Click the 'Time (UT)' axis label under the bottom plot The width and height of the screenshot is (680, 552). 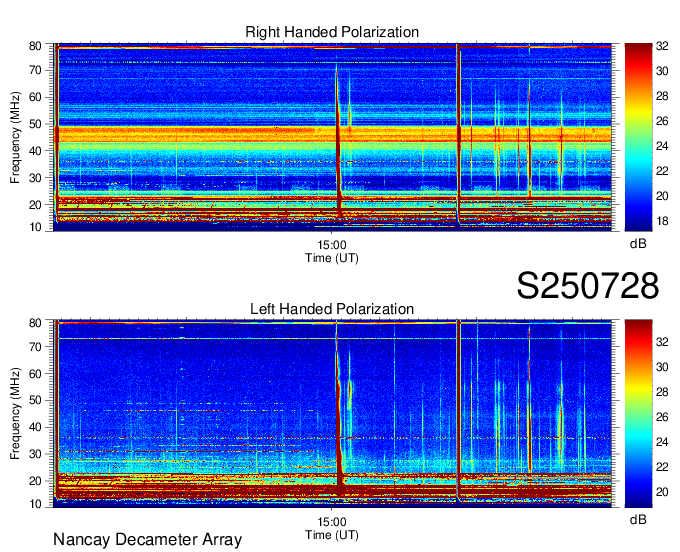point(332,535)
